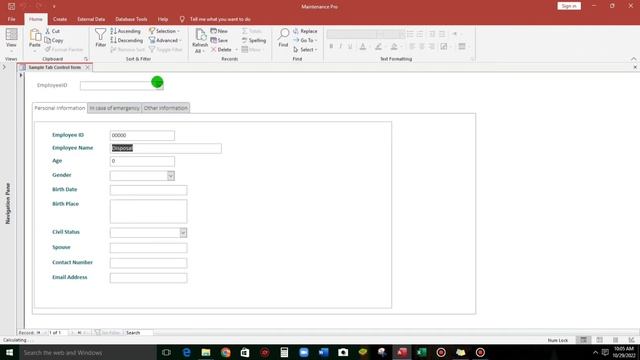Click the New record icon

point(213,31)
